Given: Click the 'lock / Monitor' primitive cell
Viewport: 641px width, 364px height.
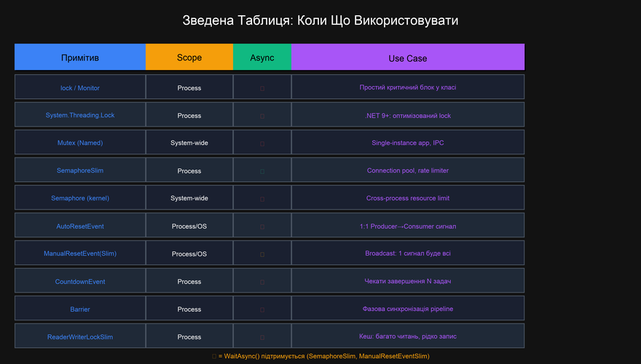Looking at the screenshot, I should point(80,87).
